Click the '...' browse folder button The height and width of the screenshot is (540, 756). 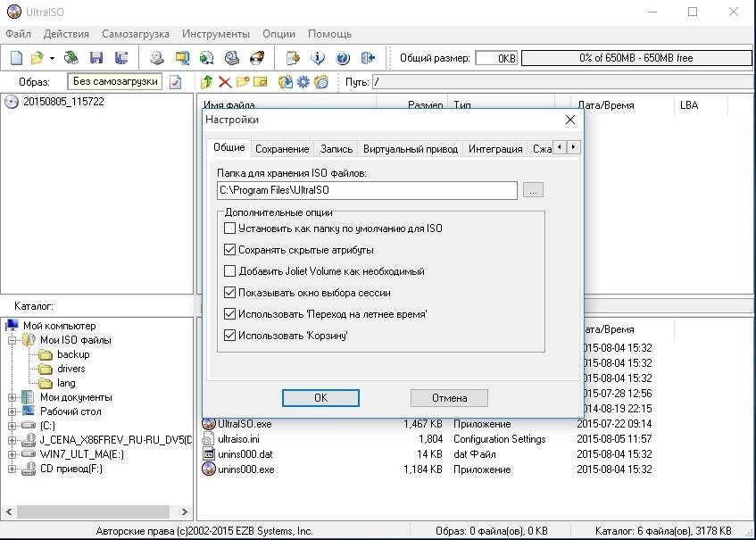tap(533, 190)
